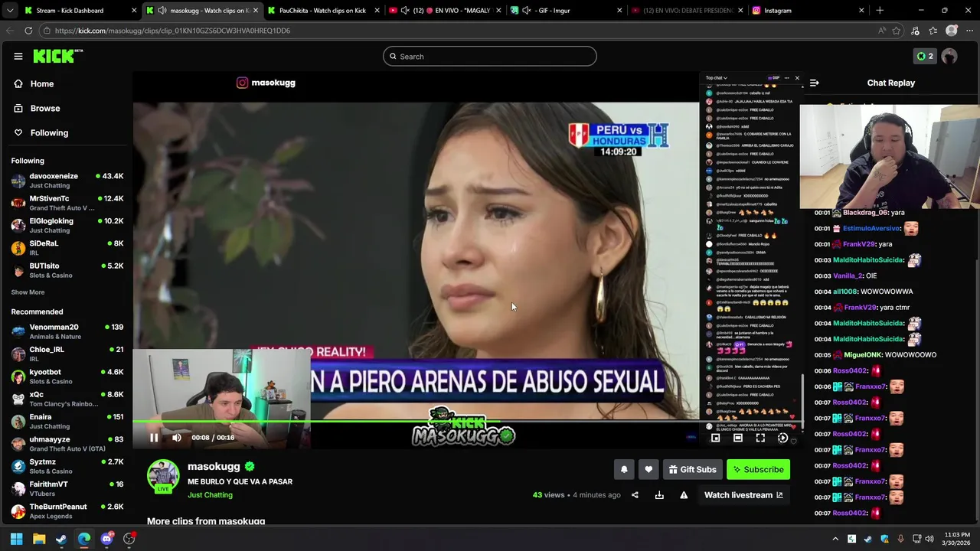Report the clip via the warning icon

[x=684, y=495]
